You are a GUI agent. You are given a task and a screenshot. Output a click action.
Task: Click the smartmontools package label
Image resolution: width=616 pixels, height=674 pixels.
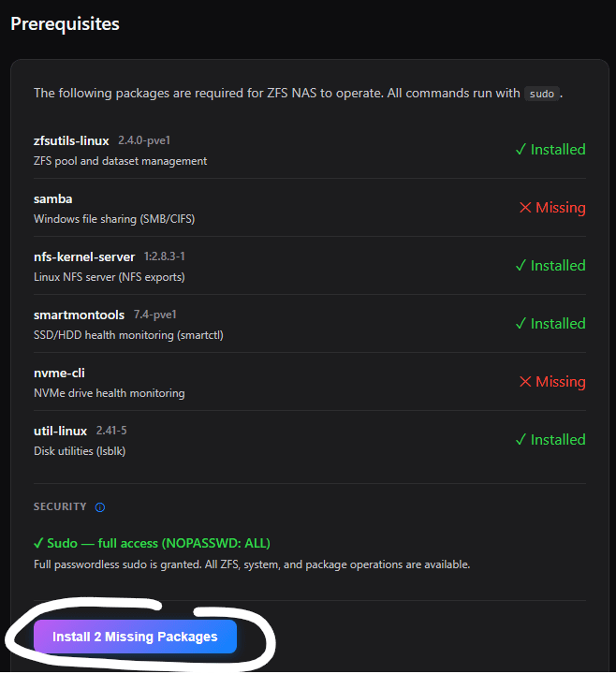(x=80, y=315)
